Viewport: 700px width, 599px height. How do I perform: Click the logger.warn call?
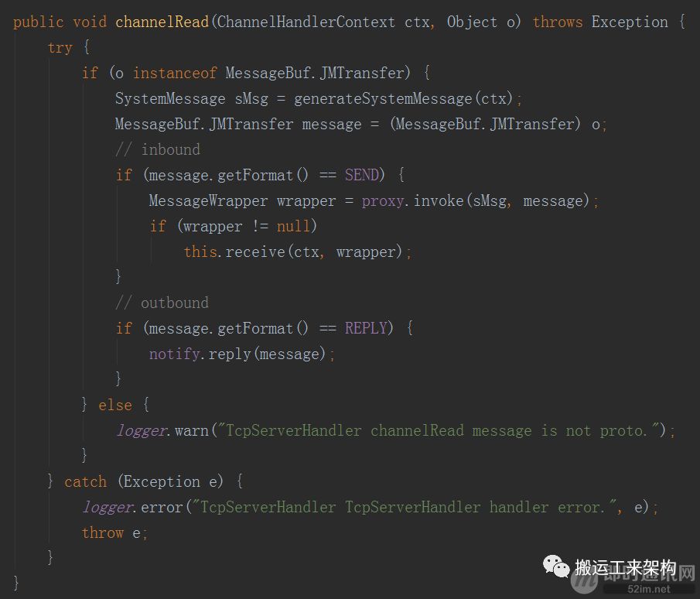point(162,430)
